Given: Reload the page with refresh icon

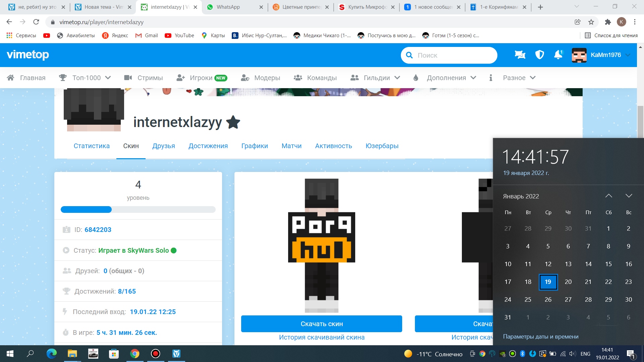Looking at the screenshot, I should pyautogui.click(x=36, y=22).
